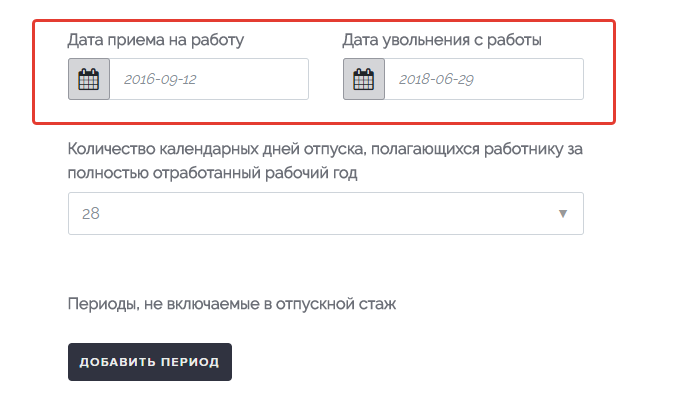Click the dropdown arrow in the vacation days selector

click(563, 214)
